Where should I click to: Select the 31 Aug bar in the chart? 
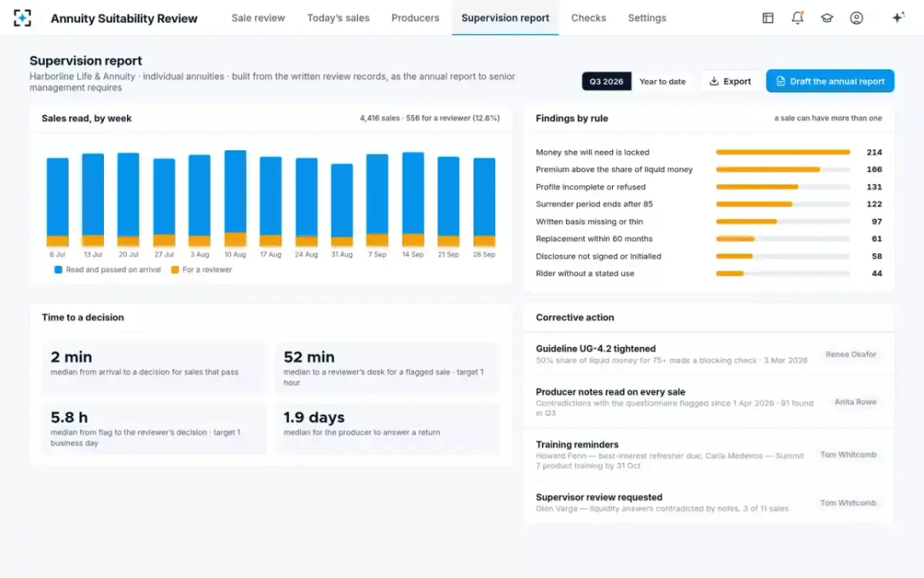(x=342, y=205)
